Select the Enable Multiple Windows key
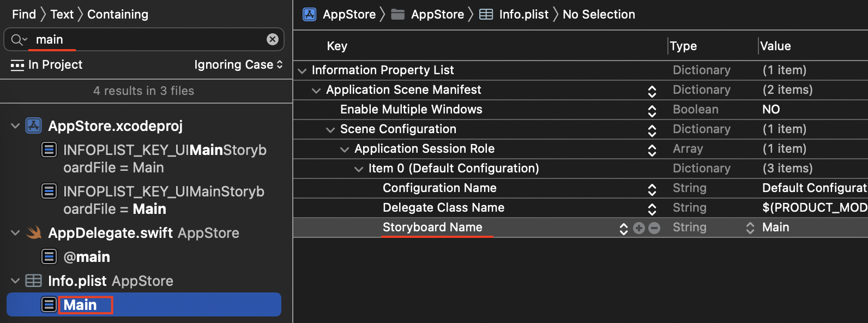The height and width of the screenshot is (323, 868). 411,109
